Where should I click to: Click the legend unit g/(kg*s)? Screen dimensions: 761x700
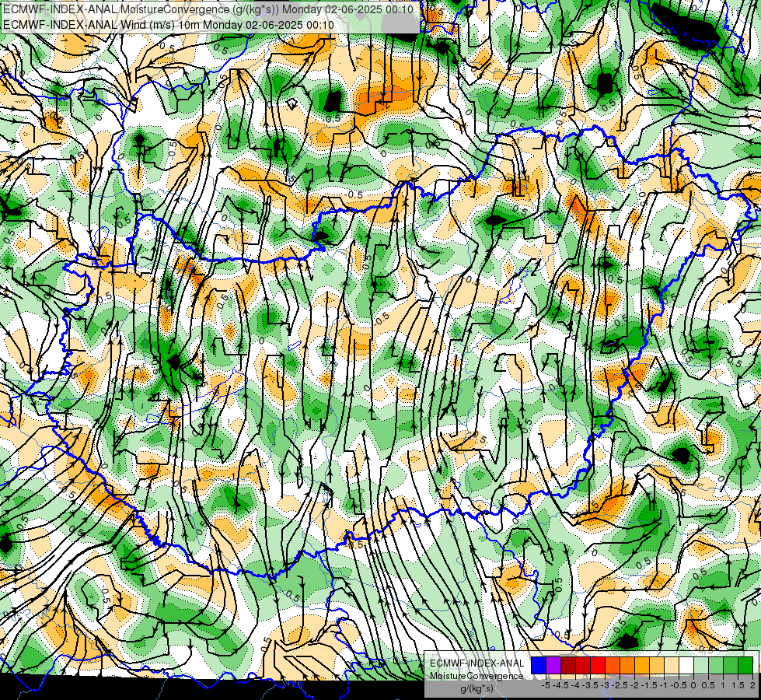pyautogui.click(x=476, y=688)
